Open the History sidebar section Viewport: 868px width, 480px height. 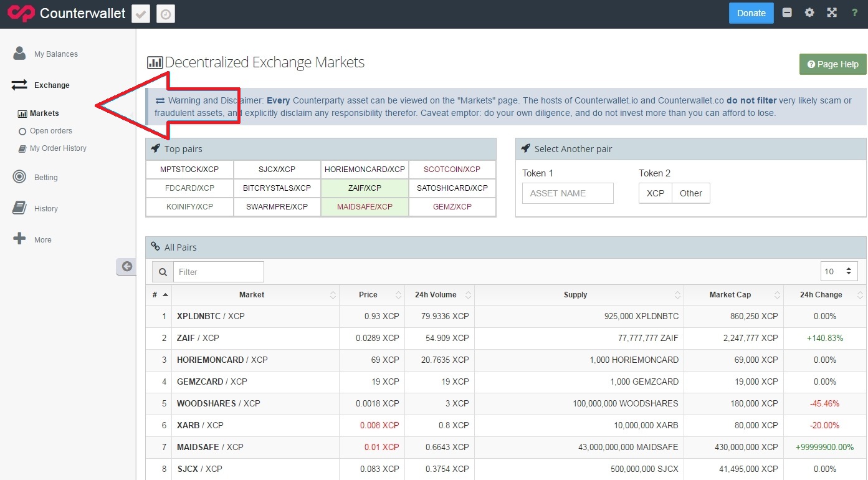45,209
